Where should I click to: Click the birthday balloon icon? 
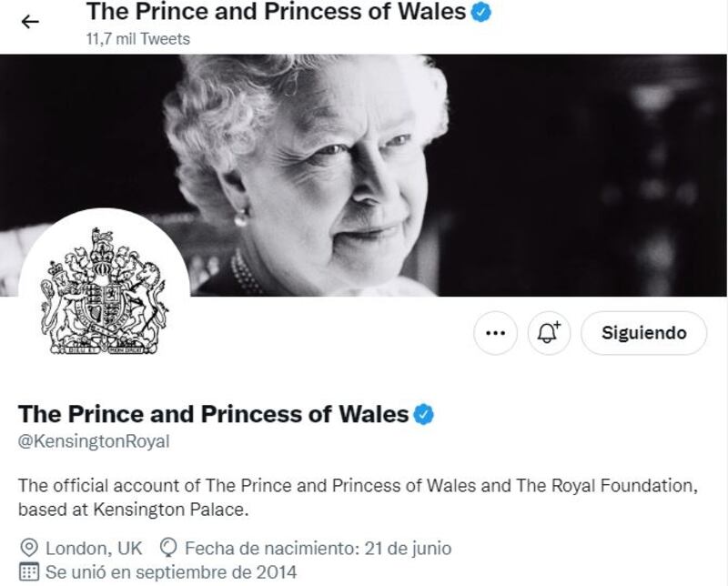tap(167, 548)
